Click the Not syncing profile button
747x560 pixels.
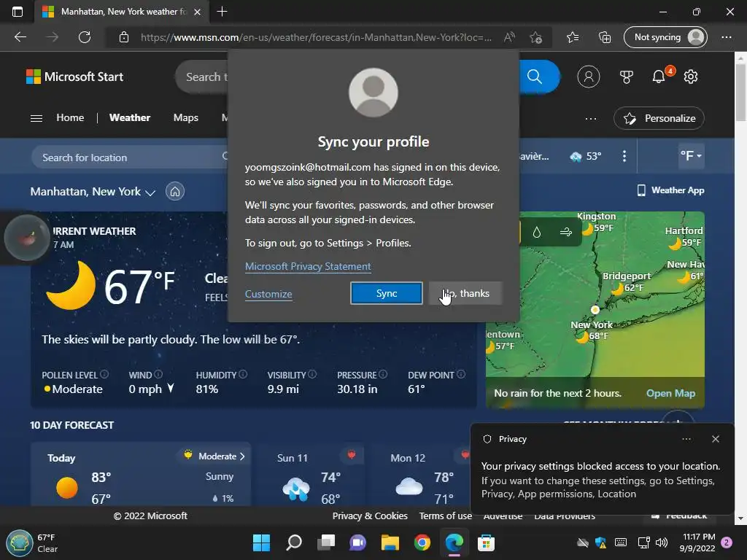click(x=665, y=37)
